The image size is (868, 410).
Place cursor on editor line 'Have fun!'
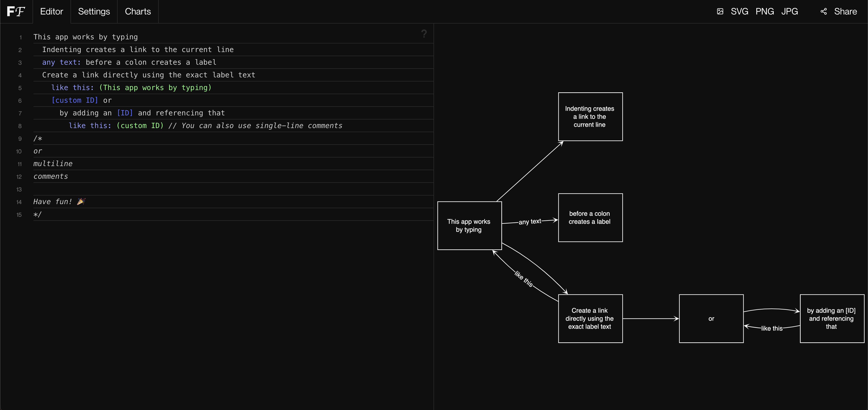53,202
